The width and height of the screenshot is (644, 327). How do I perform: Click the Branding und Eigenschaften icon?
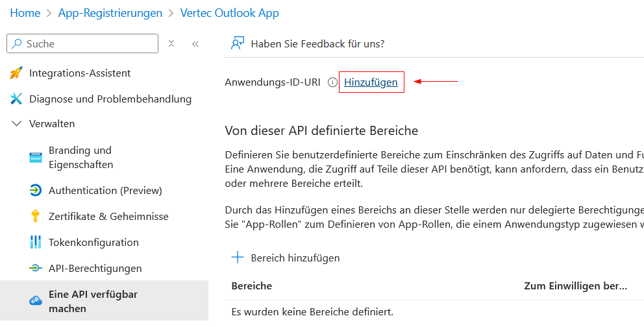[36, 158]
